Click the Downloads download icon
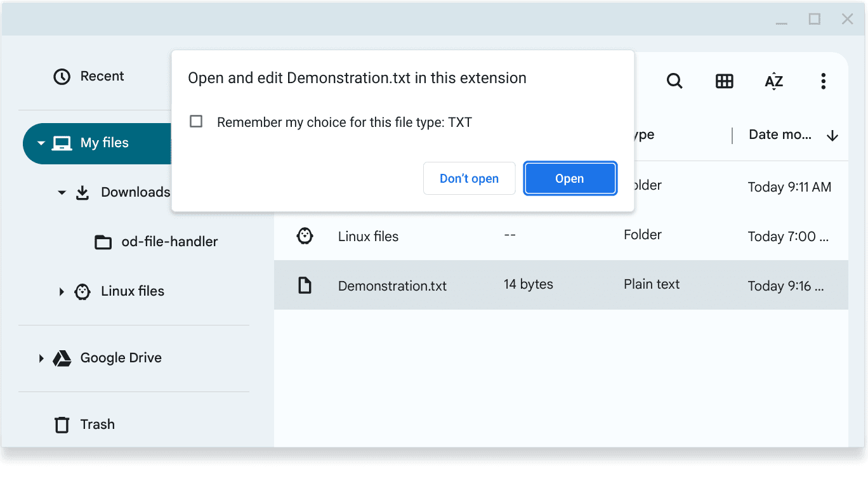868x493 pixels. point(82,192)
